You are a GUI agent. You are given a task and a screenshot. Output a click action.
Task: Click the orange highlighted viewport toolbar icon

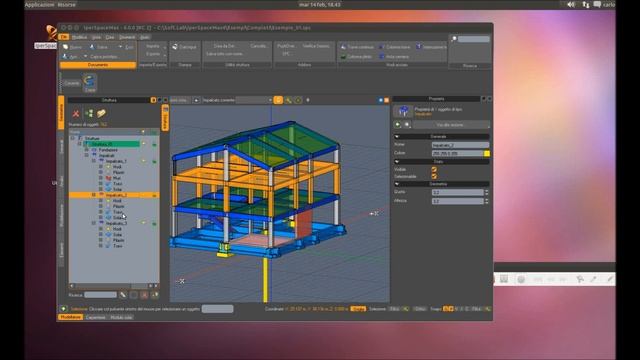[278, 100]
